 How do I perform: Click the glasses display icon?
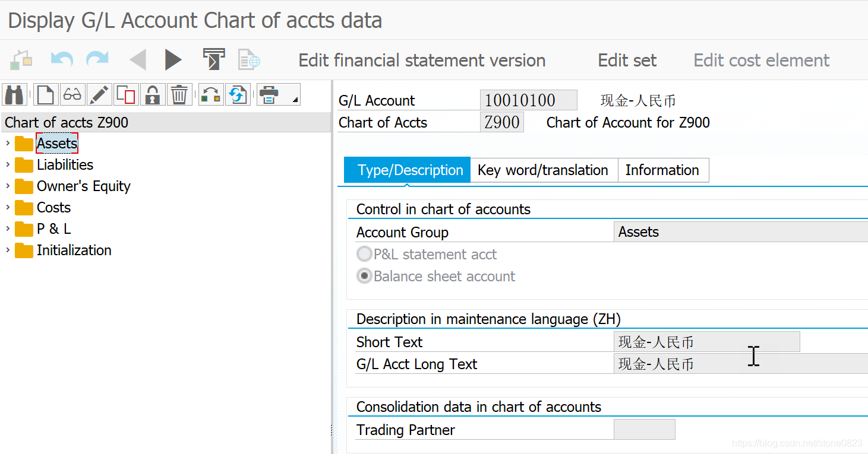(x=72, y=94)
